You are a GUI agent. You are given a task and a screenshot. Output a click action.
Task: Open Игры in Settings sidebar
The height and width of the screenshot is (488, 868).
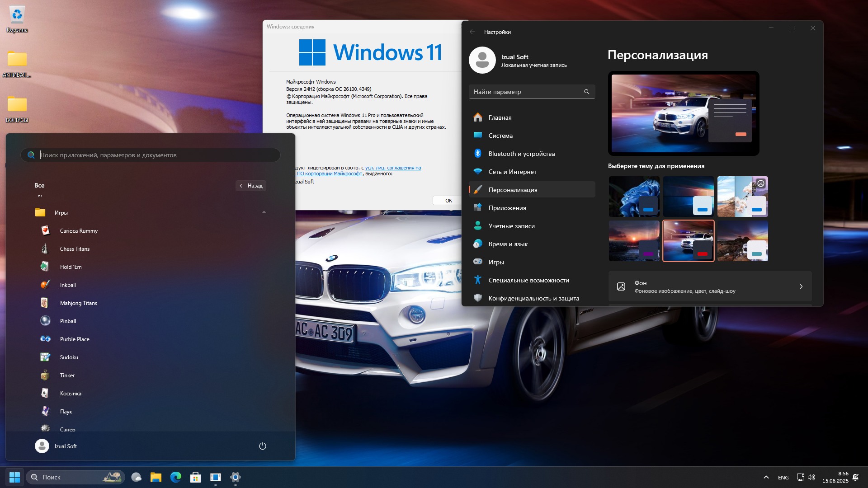point(532,262)
